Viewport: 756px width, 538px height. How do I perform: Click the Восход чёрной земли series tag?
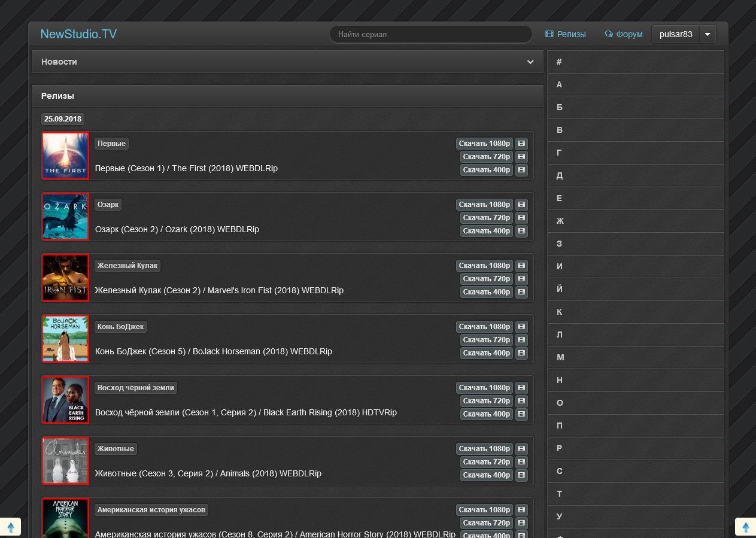click(136, 388)
